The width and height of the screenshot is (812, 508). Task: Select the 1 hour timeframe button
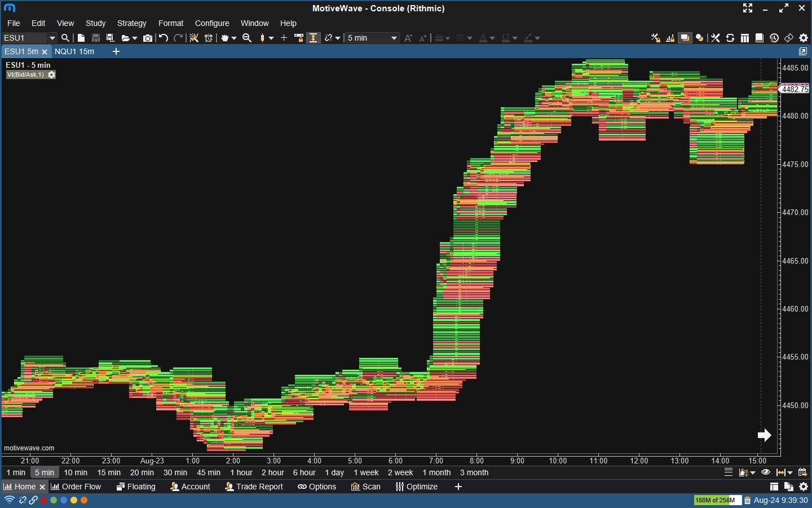[241, 472]
